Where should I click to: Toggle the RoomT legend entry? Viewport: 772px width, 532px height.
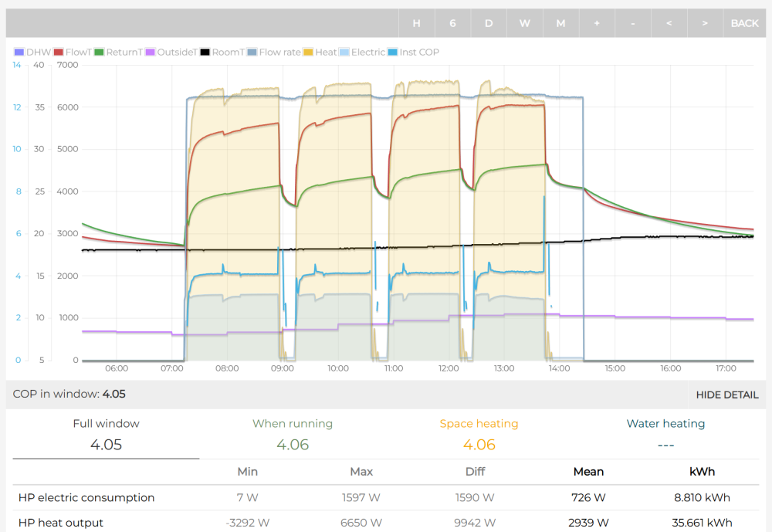tap(222, 53)
